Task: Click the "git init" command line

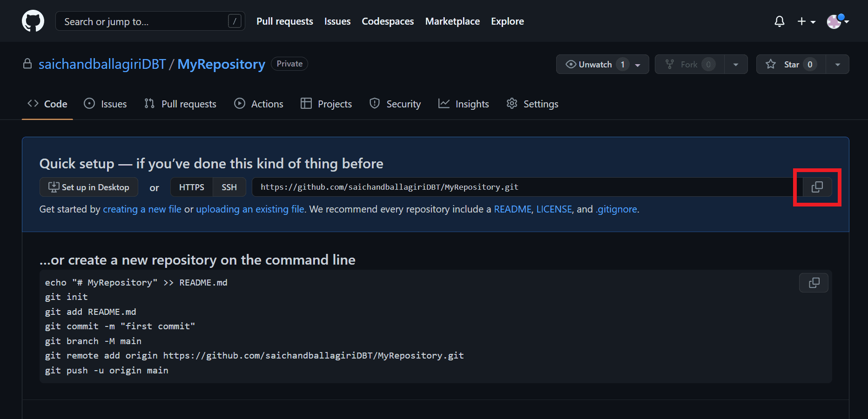Action: [x=66, y=297]
